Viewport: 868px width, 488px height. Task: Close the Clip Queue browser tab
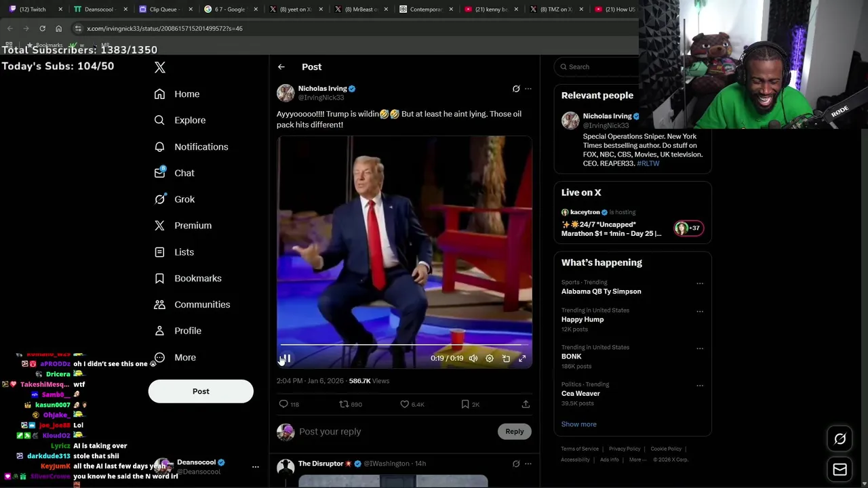(191, 9)
